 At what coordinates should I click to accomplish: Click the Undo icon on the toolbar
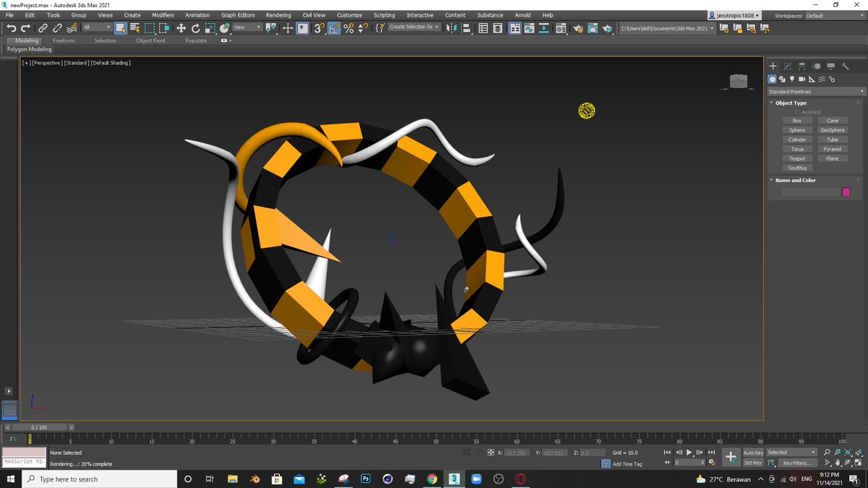(12, 29)
